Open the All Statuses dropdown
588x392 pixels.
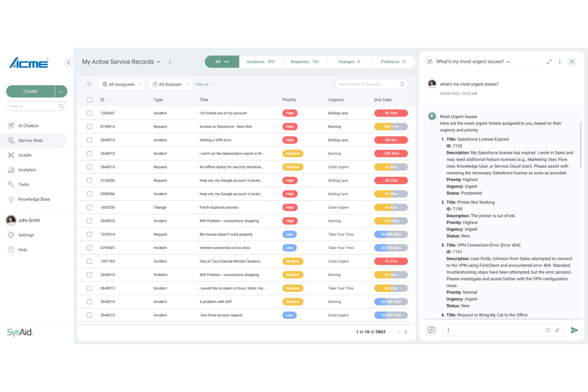[170, 84]
